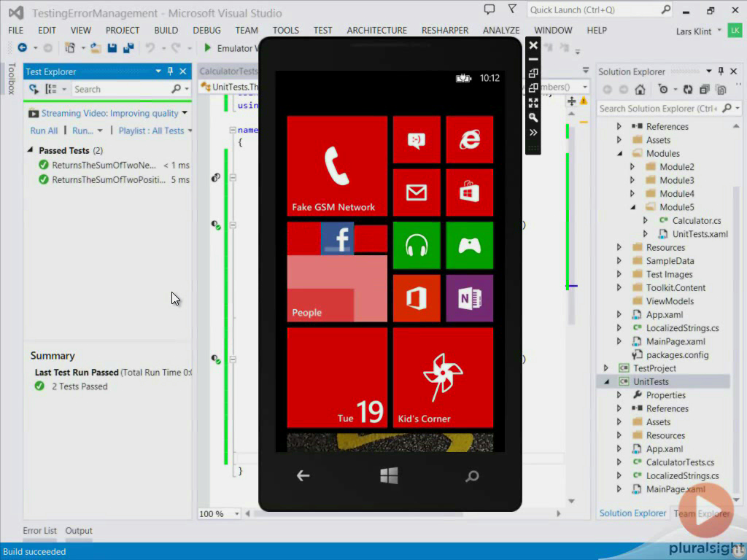
Task: Expand the Module2 folder
Action: tap(632, 167)
